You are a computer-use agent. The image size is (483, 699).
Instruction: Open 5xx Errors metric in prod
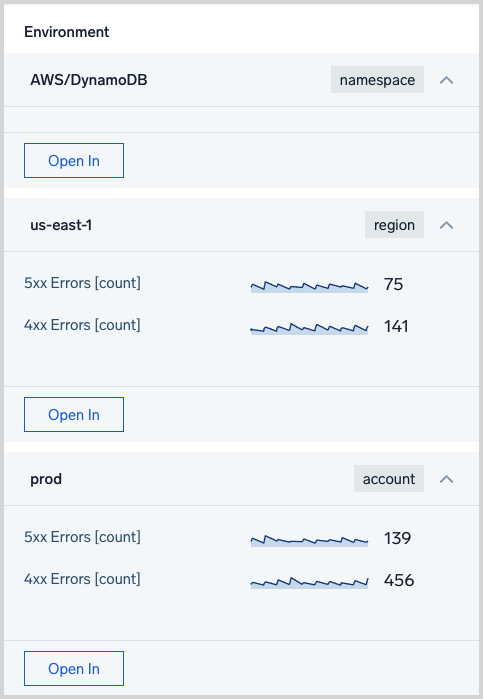click(83, 537)
